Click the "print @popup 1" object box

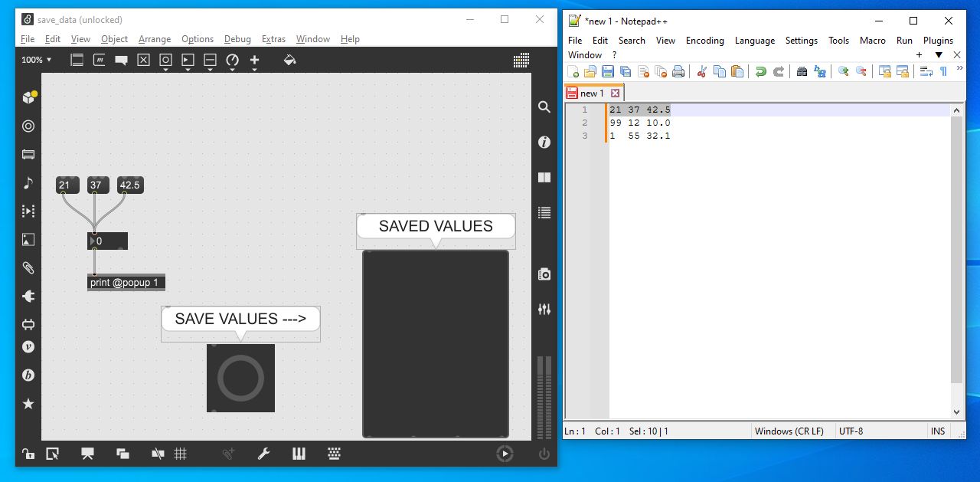coord(126,283)
